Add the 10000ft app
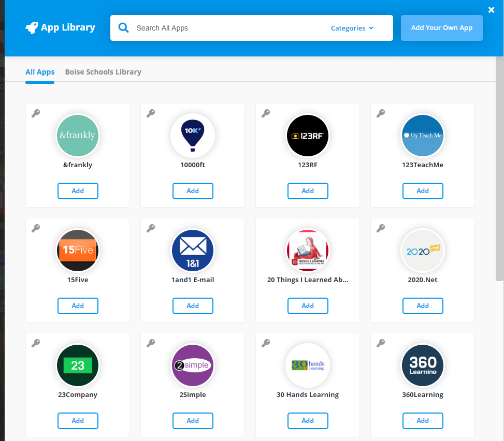The width and height of the screenshot is (504, 441). coord(193,191)
